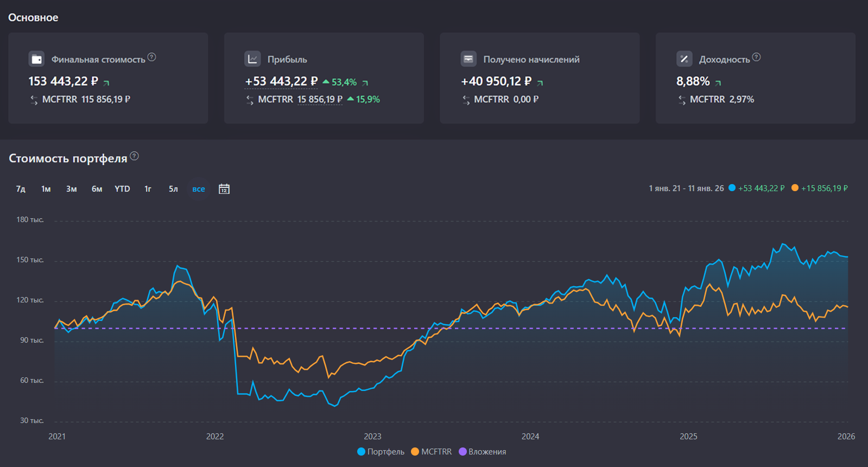Toggle MCFTRR series in chart legend

click(x=432, y=452)
